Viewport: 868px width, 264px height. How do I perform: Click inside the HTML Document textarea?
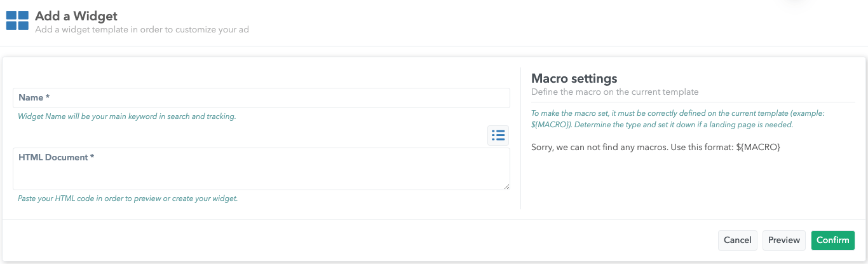(x=261, y=173)
